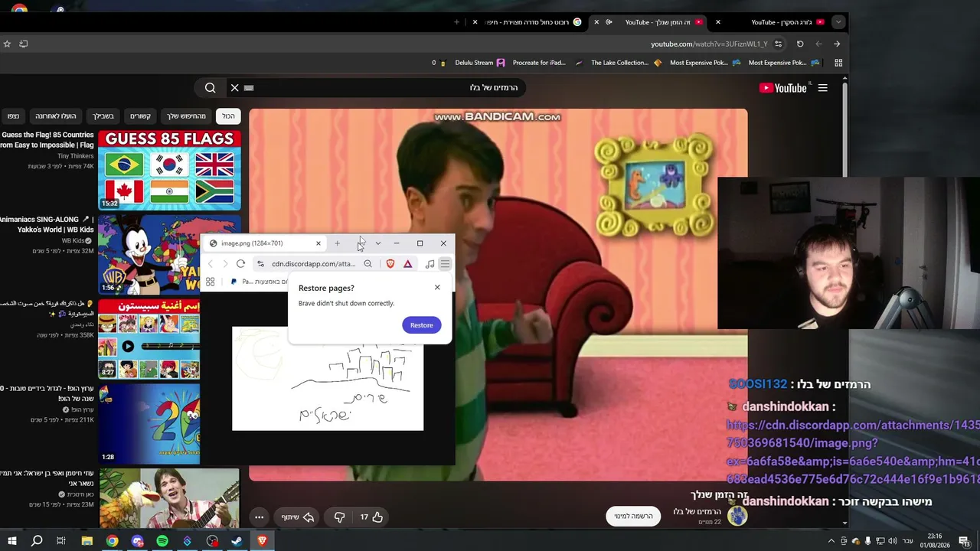This screenshot has height=551, width=980.
Task: Open new tab in the Brave window
Action: (x=337, y=243)
